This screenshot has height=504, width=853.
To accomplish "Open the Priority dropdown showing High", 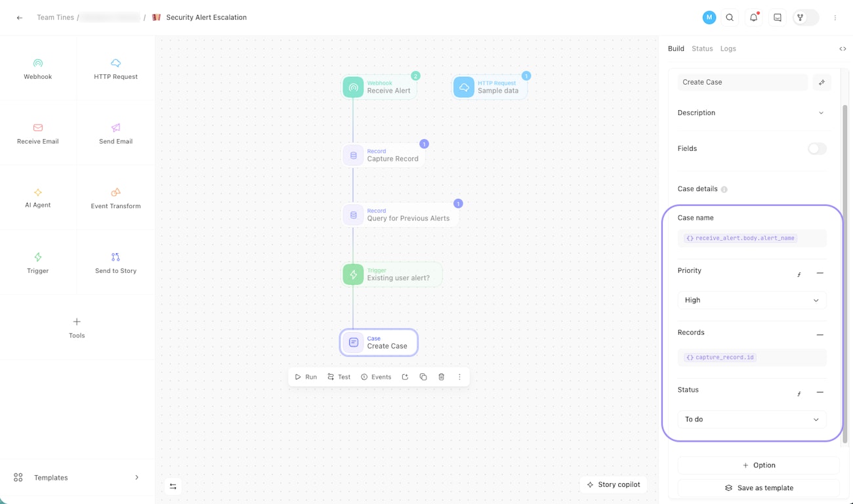I will [x=752, y=300].
